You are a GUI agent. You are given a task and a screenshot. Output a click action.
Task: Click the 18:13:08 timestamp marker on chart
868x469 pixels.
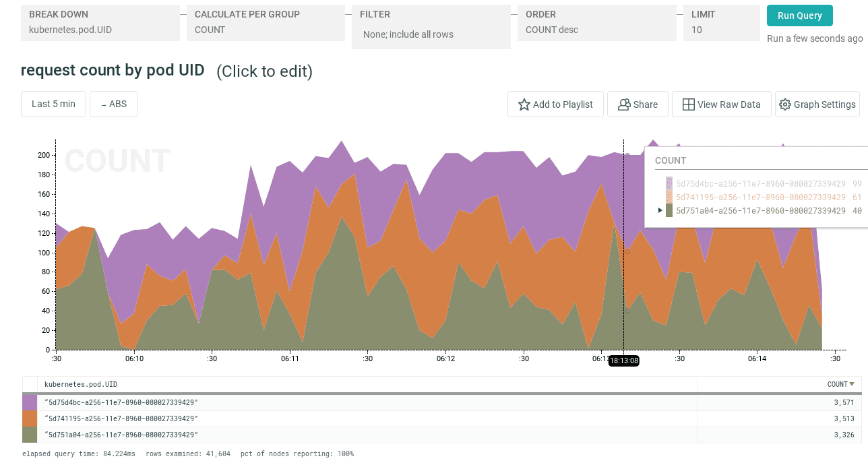click(623, 361)
